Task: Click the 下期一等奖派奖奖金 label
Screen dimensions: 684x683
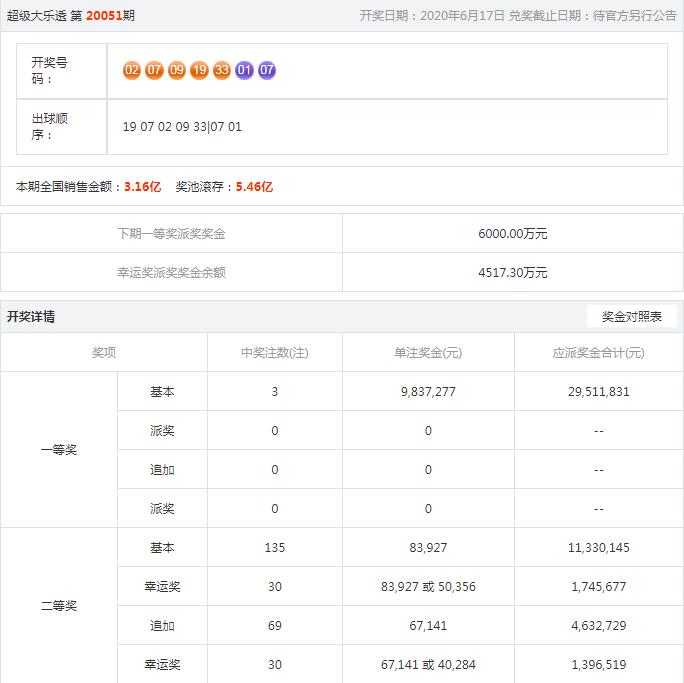Action: [171, 233]
